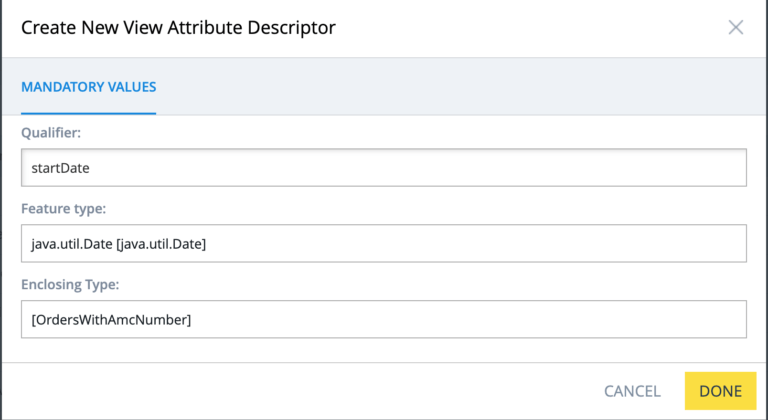Click the dialog footer left of Cancel

tap(300, 391)
